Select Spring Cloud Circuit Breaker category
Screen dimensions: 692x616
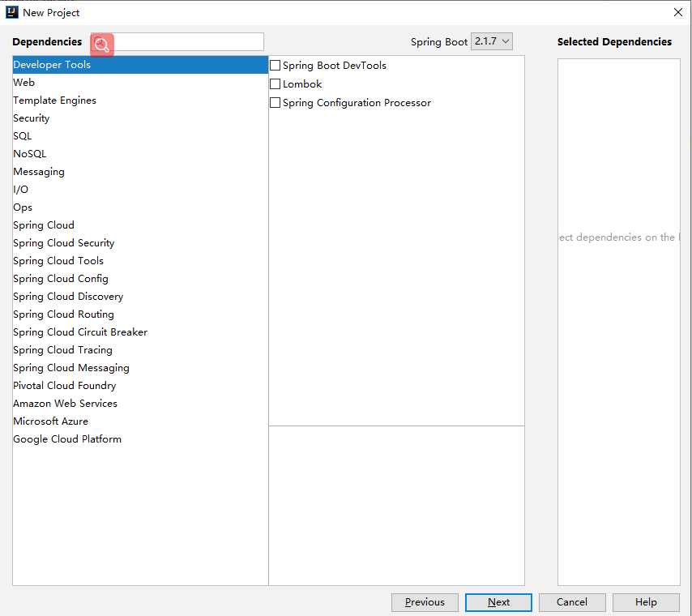(140, 332)
